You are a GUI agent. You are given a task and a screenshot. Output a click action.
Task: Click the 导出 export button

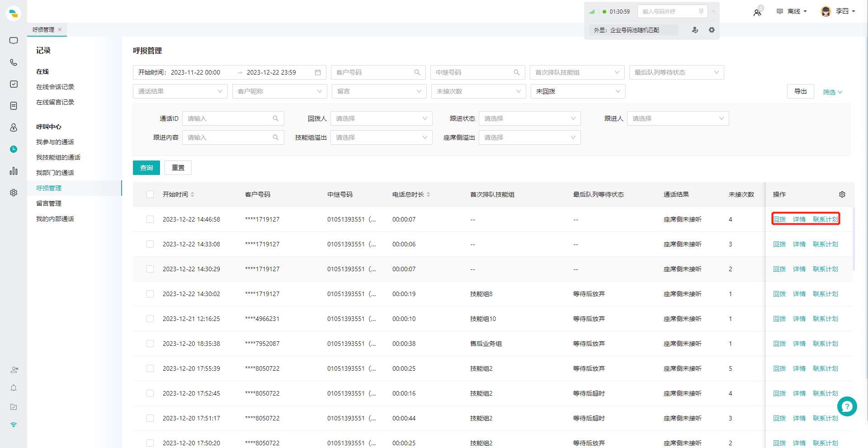[x=801, y=91]
